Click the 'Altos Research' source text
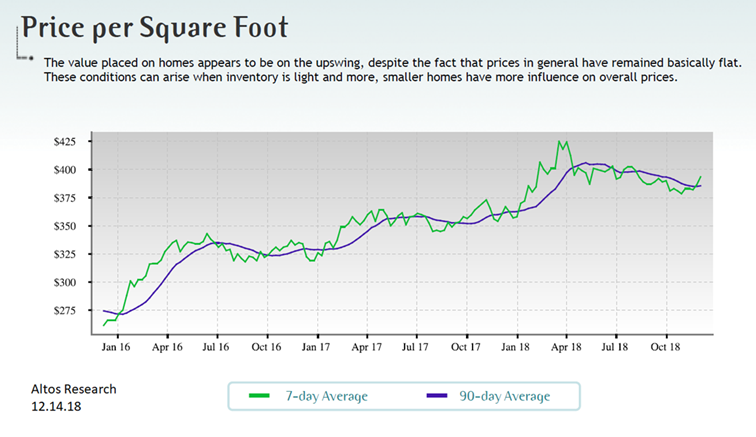 pos(74,389)
